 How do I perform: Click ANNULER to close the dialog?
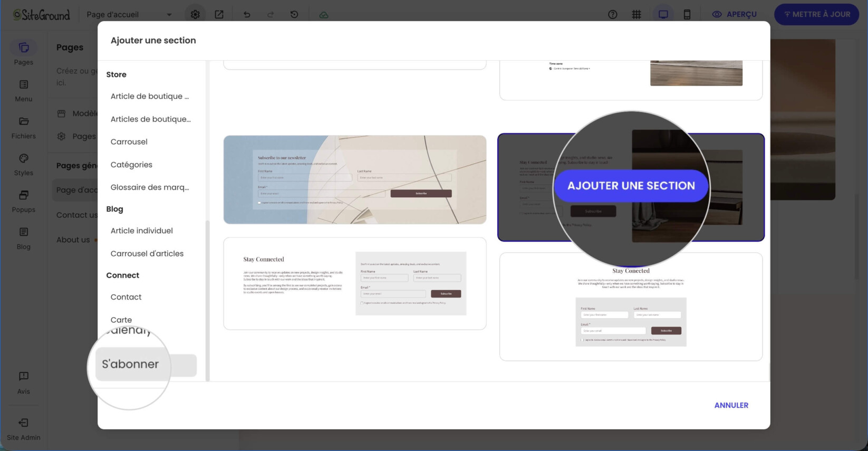[731, 405]
